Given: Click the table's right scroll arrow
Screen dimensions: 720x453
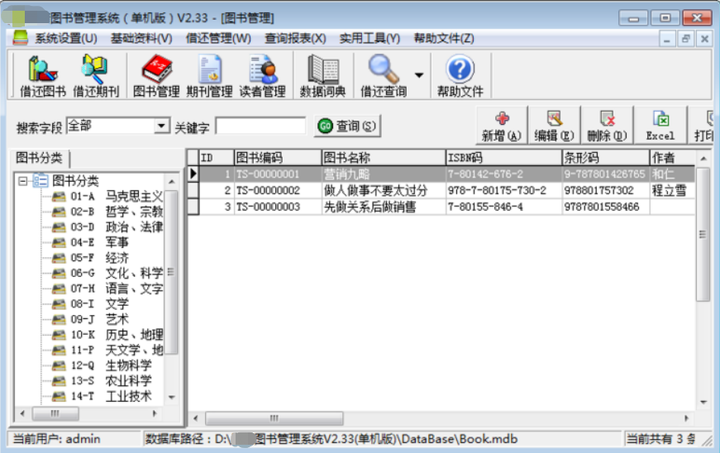Looking at the screenshot, I should click(686, 418).
